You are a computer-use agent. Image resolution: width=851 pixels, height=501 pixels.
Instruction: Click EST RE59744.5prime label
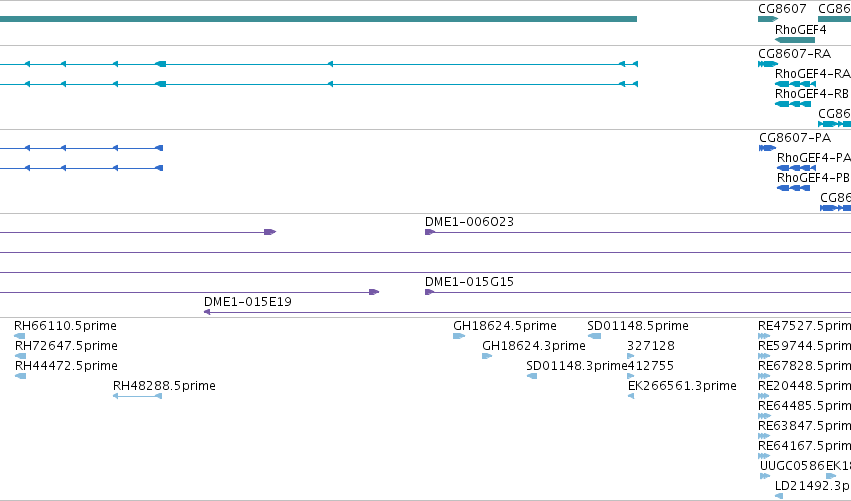point(804,346)
